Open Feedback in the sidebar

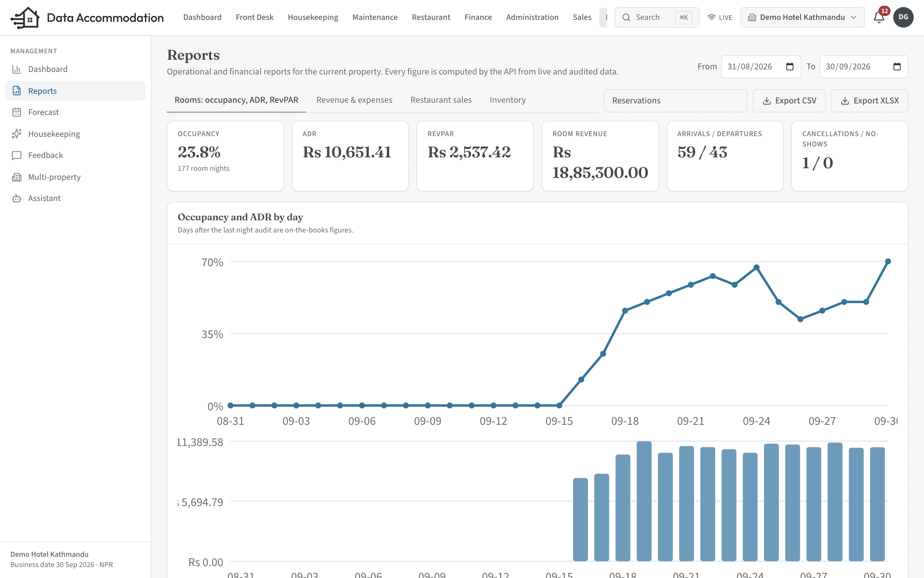pyautogui.click(x=75, y=155)
